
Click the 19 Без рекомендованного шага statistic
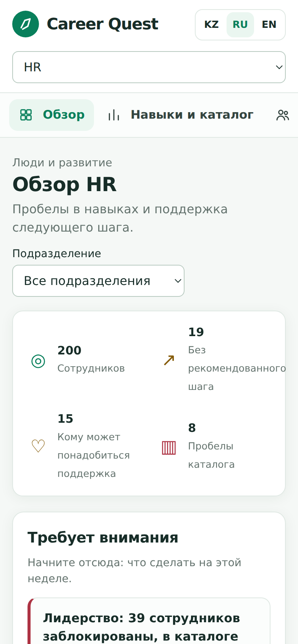click(237, 359)
